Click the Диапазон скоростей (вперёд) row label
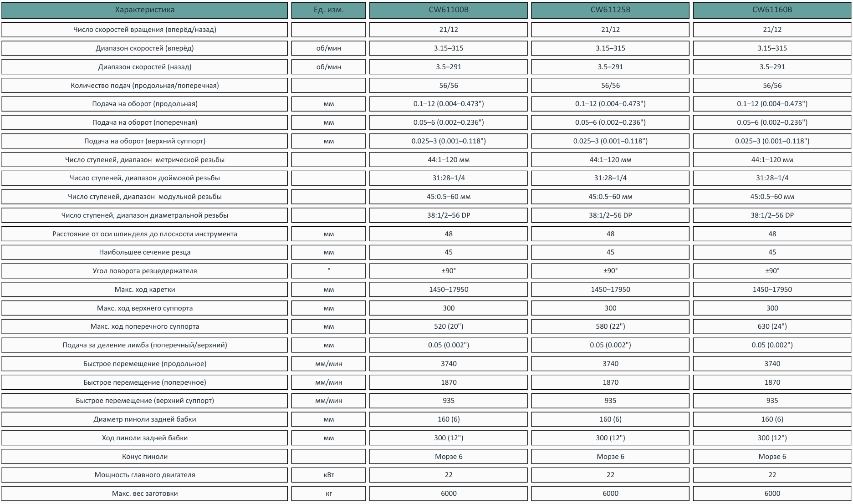The width and height of the screenshot is (853, 504). [x=144, y=48]
